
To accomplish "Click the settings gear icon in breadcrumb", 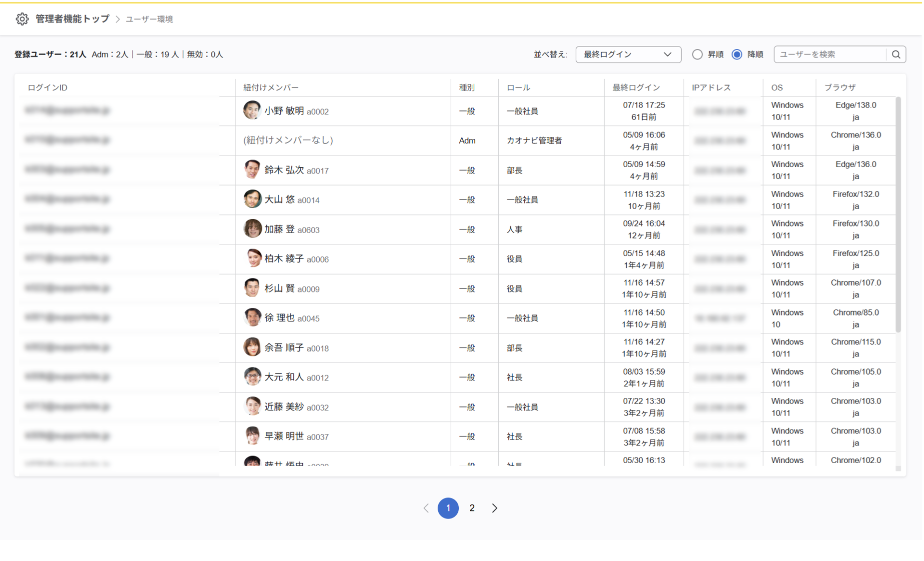I will click(x=22, y=19).
